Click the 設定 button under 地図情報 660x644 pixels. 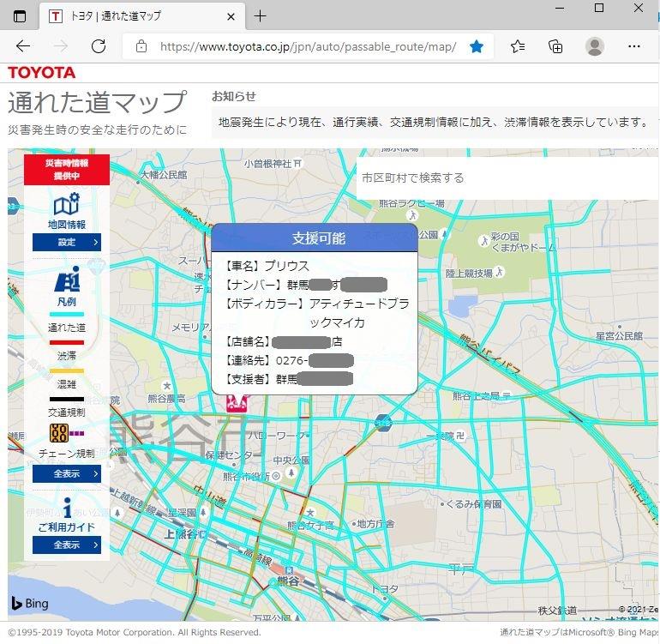(67, 242)
